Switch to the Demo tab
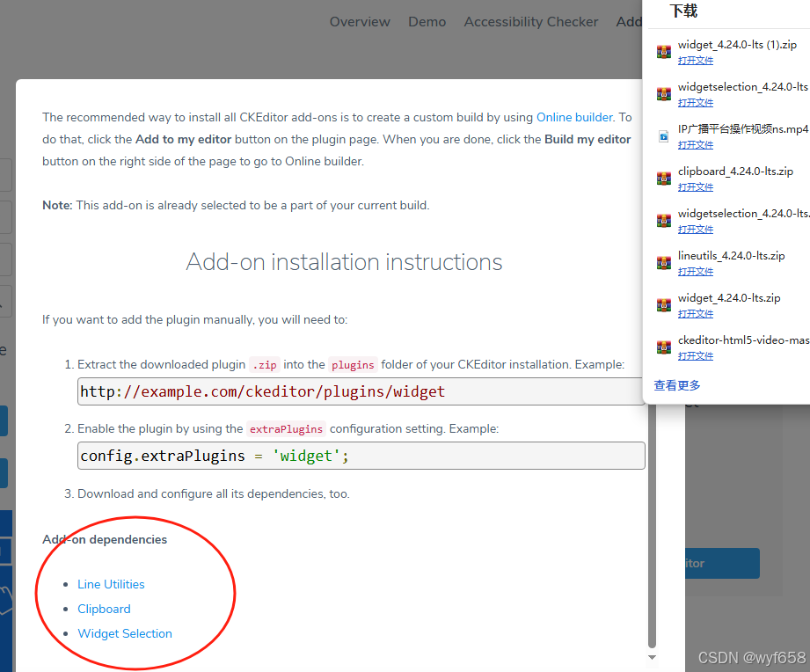The height and width of the screenshot is (672, 810). [427, 22]
